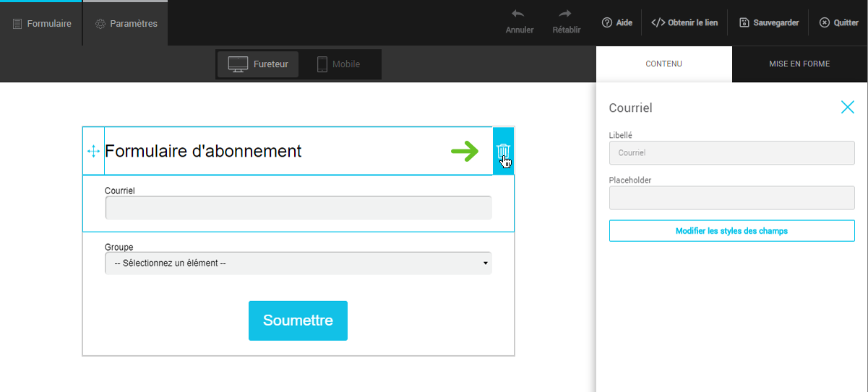Switch to Fureteur desktop preview
This screenshot has height=392, width=868.
pyautogui.click(x=258, y=64)
